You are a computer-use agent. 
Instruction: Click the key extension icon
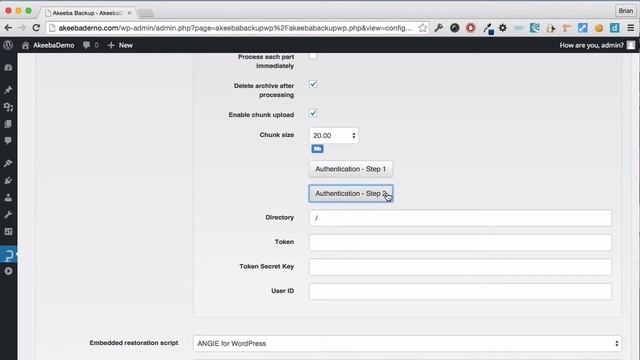[439, 28]
